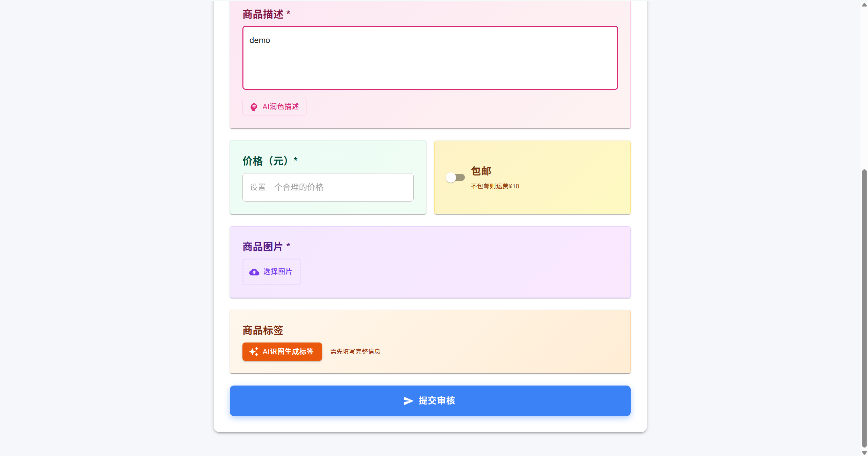868x456 pixels.
Task: Click the cloud upload icon in 选择图片
Action: 254,272
